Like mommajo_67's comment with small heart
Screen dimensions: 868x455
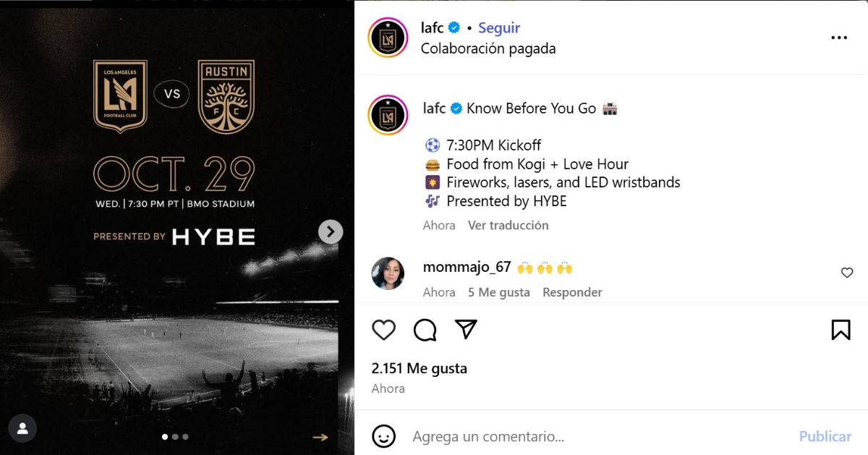tap(847, 273)
